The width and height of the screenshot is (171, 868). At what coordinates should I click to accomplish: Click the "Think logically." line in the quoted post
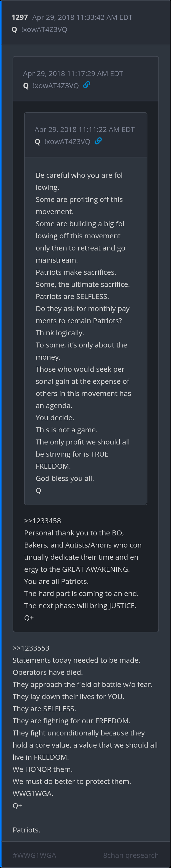point(60,333)
